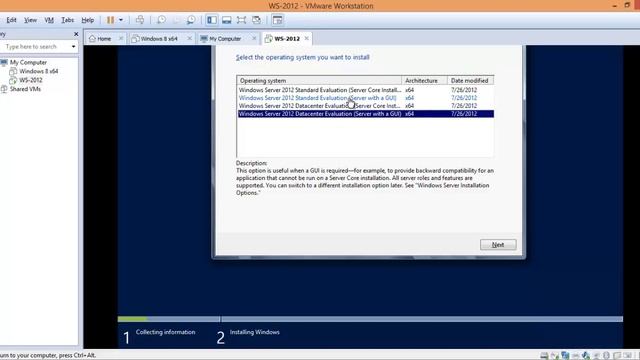Screen dimensions: 640x360
Task: Click the 'Operating system' column header
Action: click(x=319, y=80)
